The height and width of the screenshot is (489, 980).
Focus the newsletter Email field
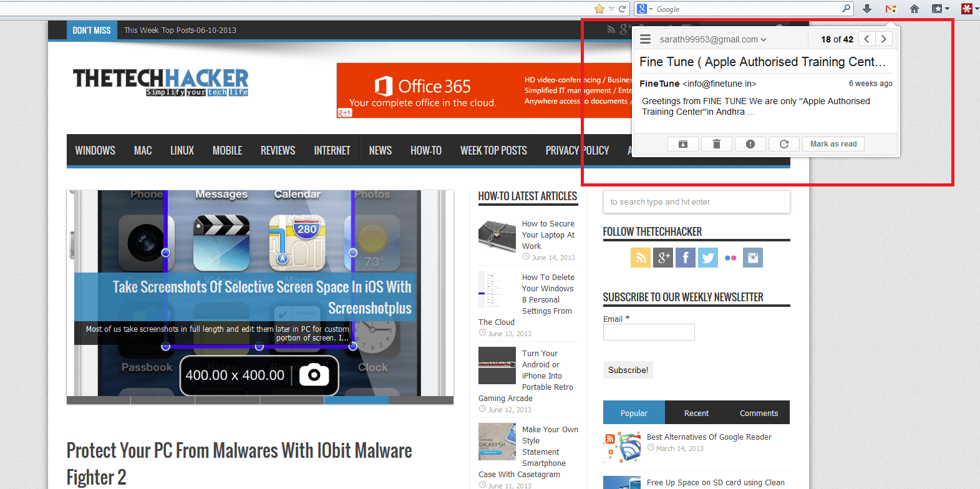tap(649, 332)
